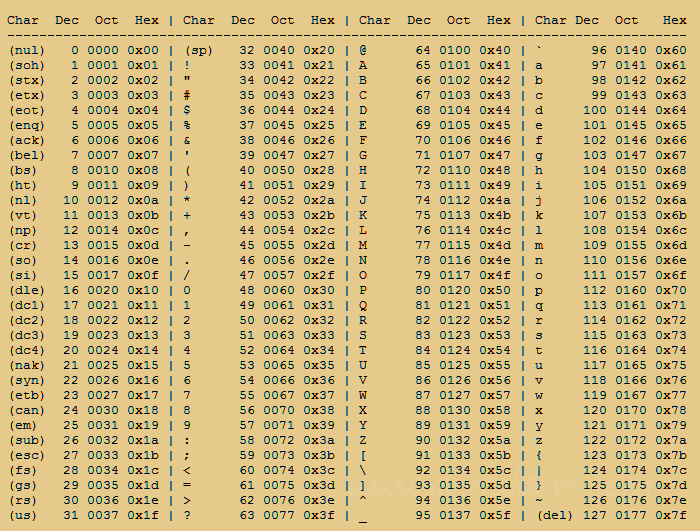The height and width of the screenshot is (531, 700).
Task: Select the hex value 0x61
Action: [x=671, y=65]
